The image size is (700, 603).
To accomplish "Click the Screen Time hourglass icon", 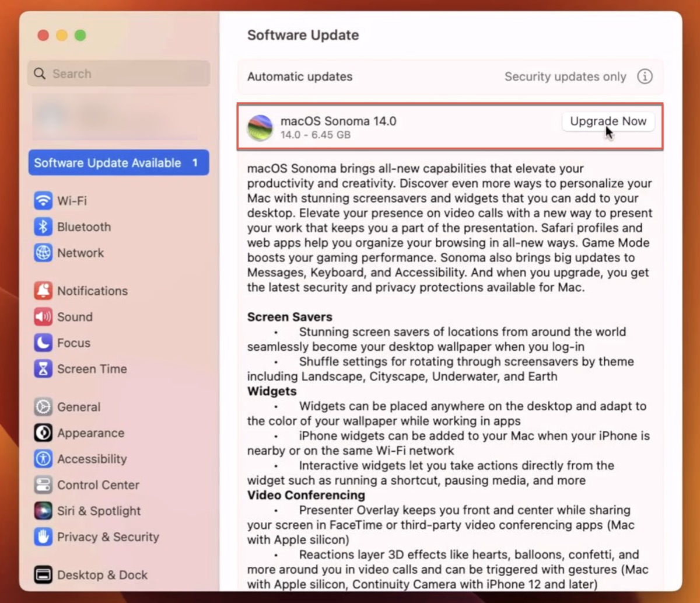I will click(43, 369).
